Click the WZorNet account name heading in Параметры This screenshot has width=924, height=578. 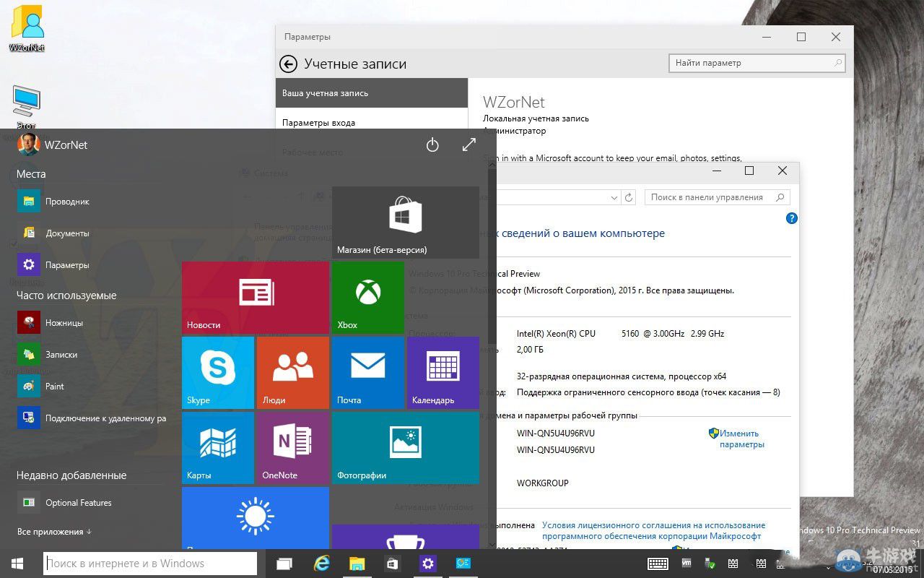click(x=514, y=103)
